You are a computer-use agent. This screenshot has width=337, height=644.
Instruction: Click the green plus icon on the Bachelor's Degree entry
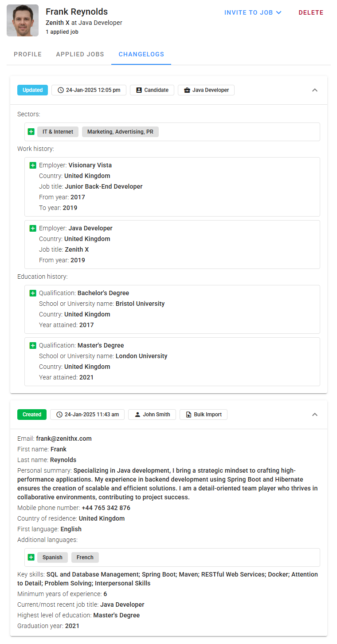coord(33,293)
